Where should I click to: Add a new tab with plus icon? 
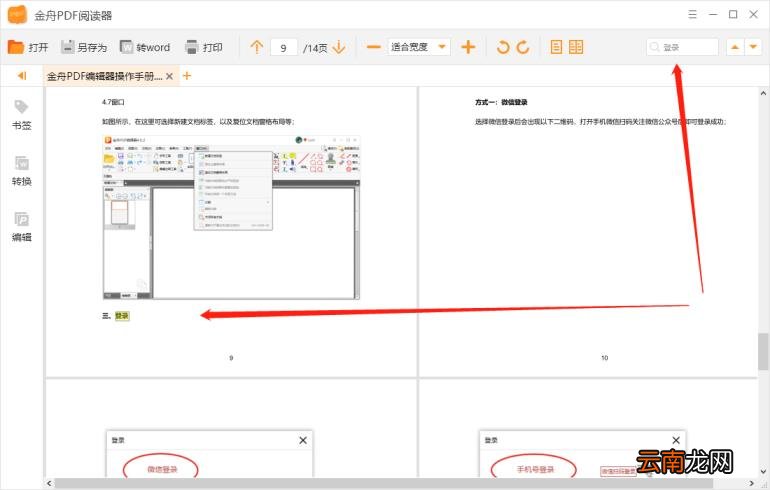187,76
